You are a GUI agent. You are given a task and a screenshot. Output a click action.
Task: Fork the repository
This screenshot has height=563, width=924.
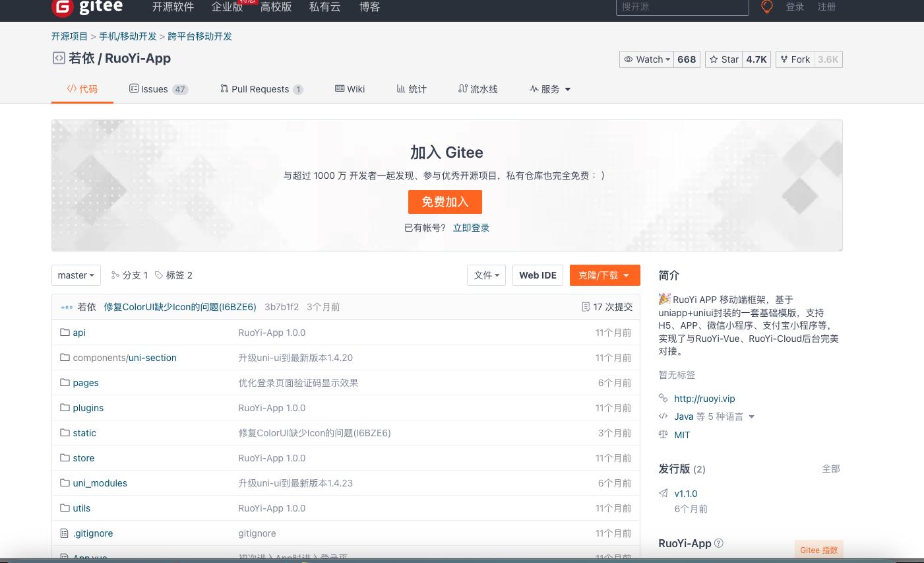point(795,59)
